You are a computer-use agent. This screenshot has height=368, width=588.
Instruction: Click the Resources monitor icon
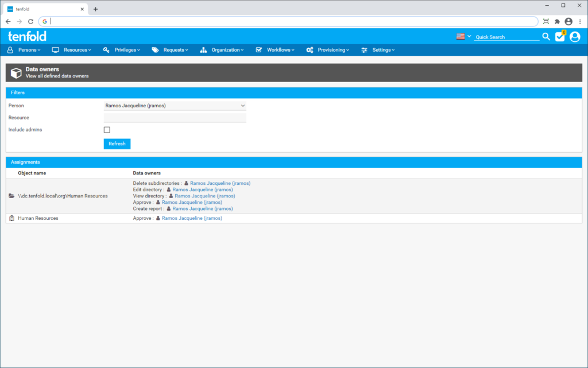click(x=55, y=50)
